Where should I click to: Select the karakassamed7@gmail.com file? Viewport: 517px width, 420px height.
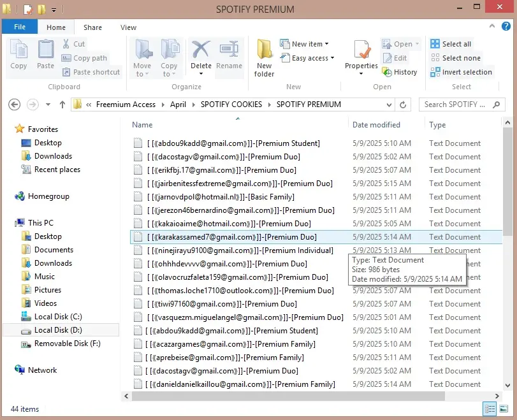pyautogui.click(x=316, y=237)
